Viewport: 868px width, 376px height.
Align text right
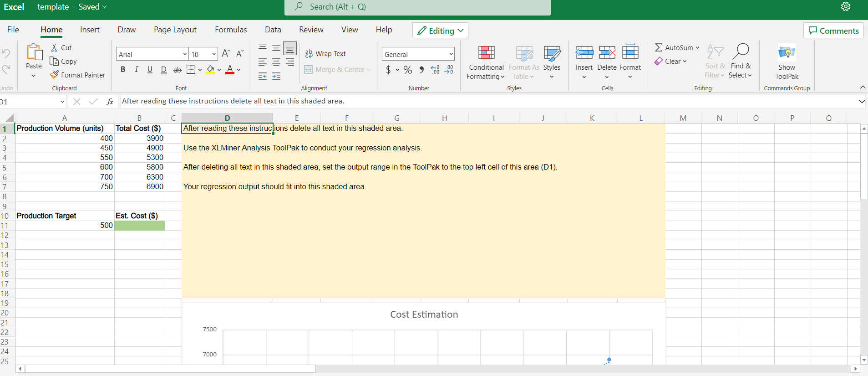290,62
